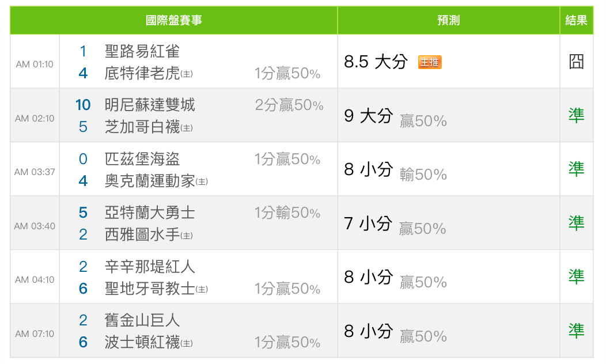Click the 7 小分 prediction text
The width and height of the screenshot is (606, 364).
368,223
